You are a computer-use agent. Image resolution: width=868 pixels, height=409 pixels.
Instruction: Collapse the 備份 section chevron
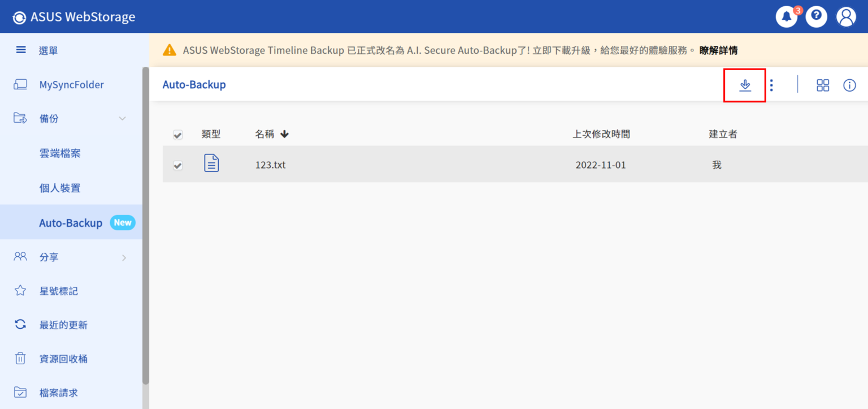[122, 118]
